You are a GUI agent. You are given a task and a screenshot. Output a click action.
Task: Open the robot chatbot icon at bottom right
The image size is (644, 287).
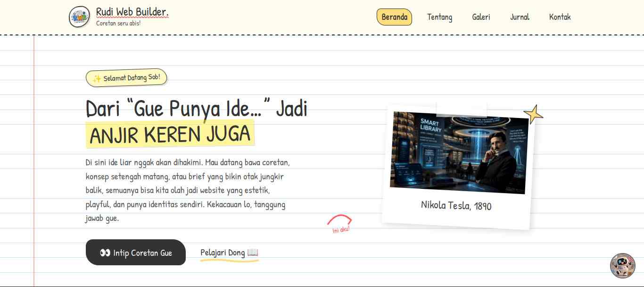coord(622,266)
